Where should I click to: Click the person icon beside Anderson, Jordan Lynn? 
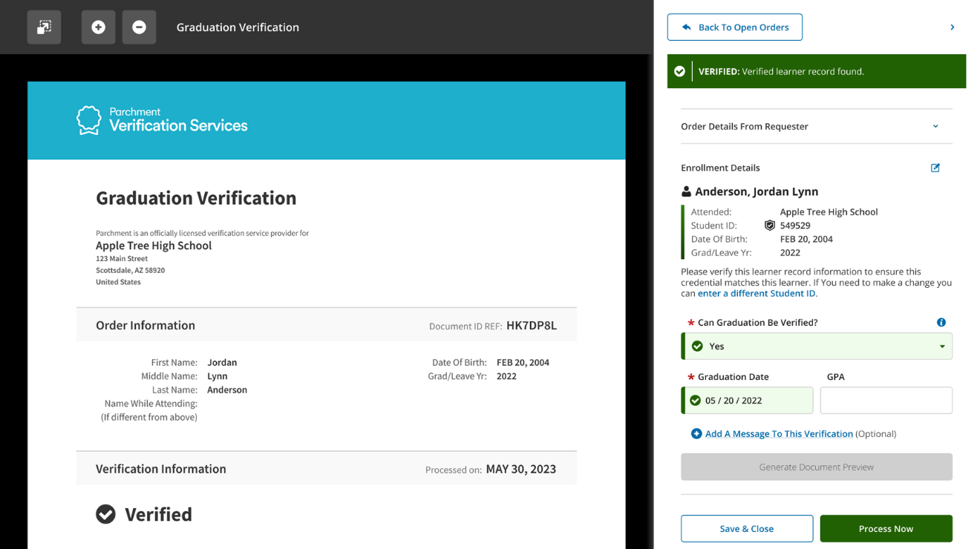pos(686,191)
